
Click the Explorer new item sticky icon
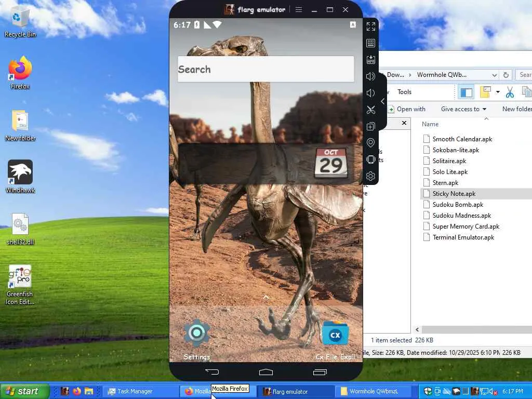[x=486, y=92]
